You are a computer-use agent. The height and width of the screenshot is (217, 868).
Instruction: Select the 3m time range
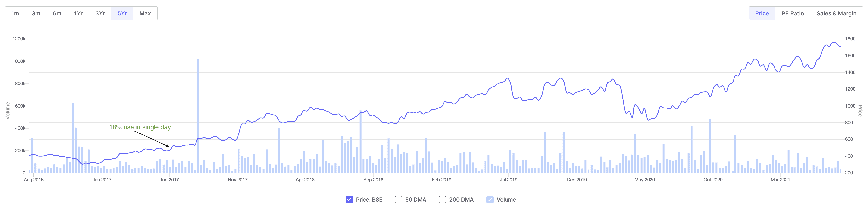point(36,13)
